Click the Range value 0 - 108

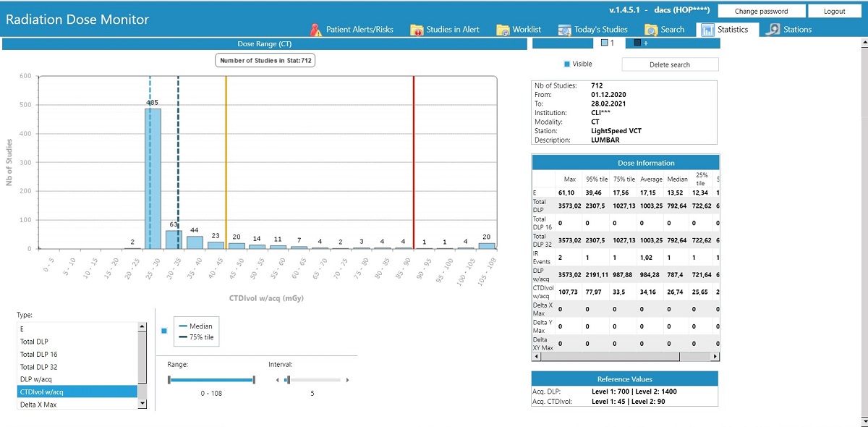click(211, 393)
